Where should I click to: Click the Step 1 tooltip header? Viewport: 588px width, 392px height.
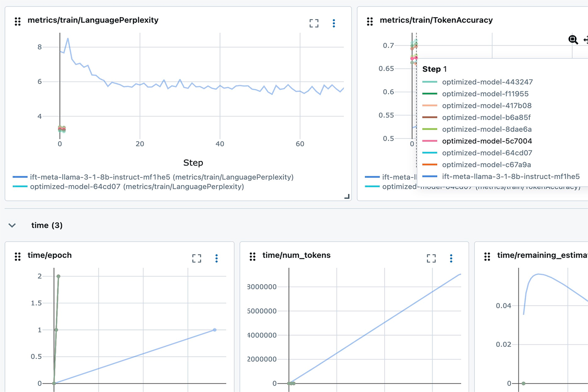[435, 69]
